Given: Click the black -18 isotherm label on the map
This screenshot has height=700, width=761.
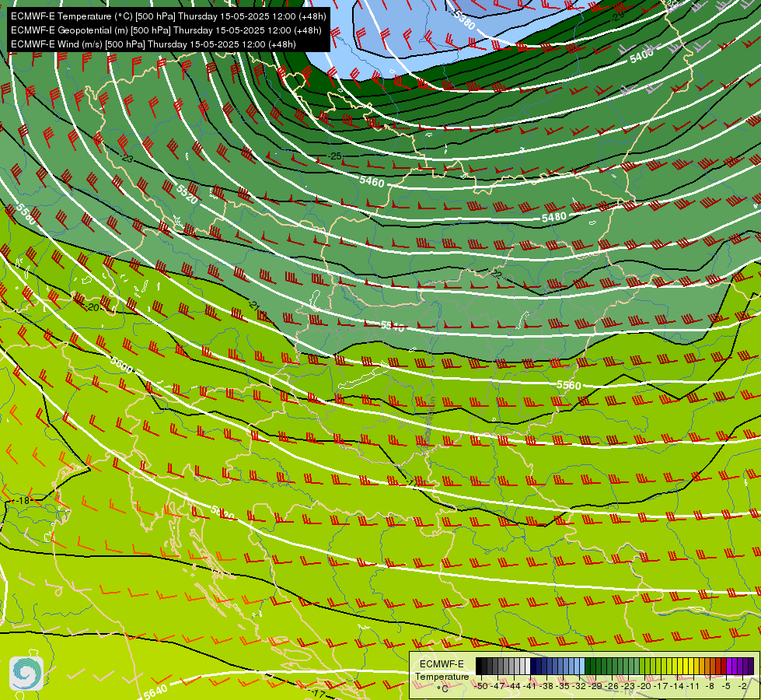Looking at the screenshot, I should (23, 500).
